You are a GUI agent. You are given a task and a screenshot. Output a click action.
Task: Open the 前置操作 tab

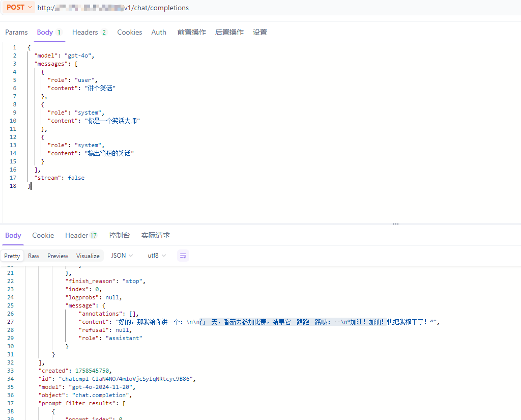point(191,32)
